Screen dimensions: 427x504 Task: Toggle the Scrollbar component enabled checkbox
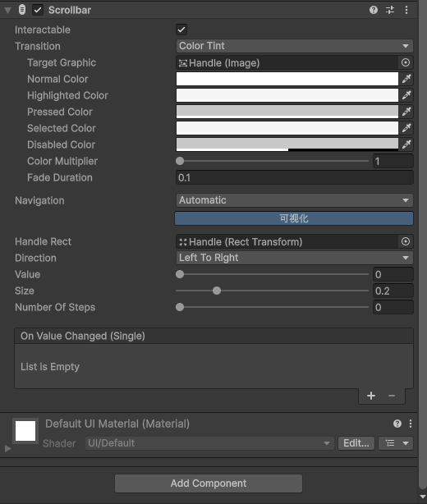[38, 10]
